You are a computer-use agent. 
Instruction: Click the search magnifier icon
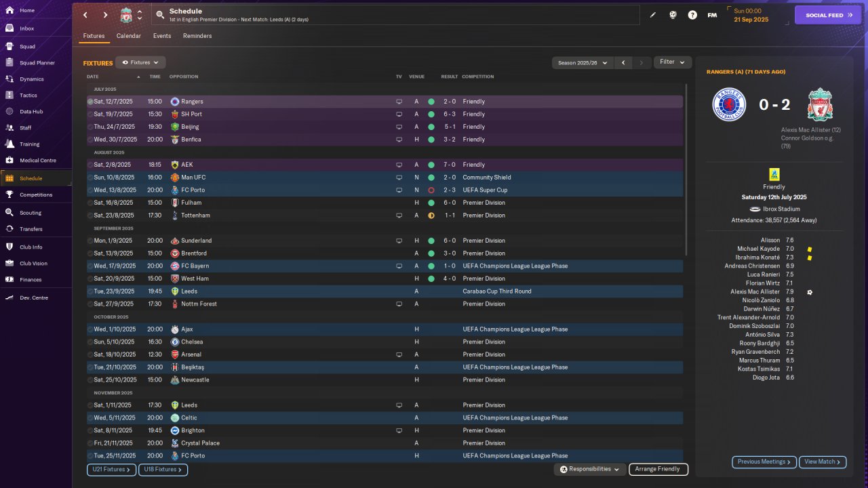(x=159, y=15)
